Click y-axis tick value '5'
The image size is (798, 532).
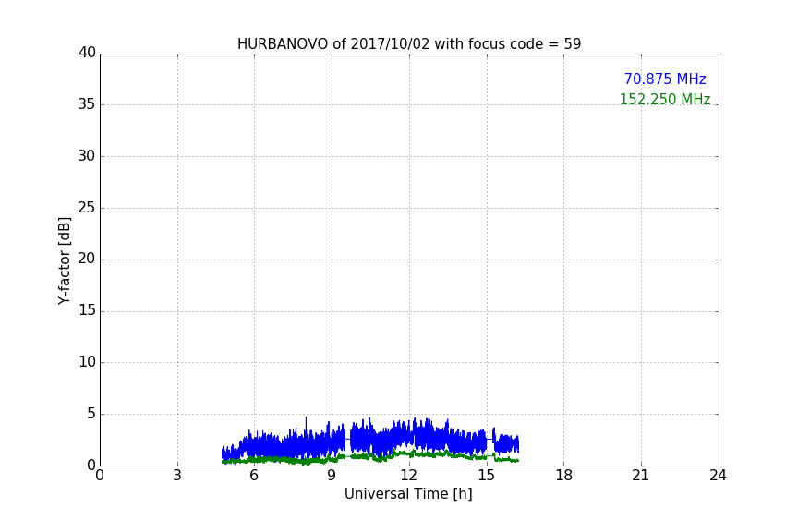pyautogui.click(x=91, y=414)
